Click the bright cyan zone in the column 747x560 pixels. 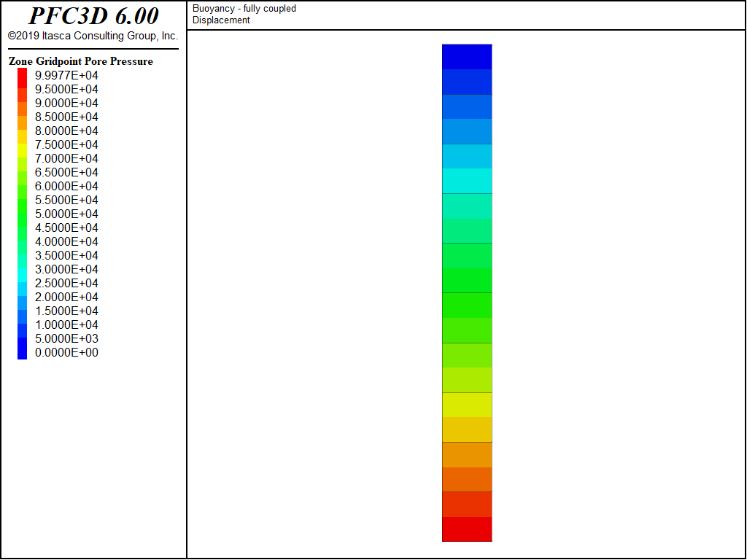tap(467, 181)
